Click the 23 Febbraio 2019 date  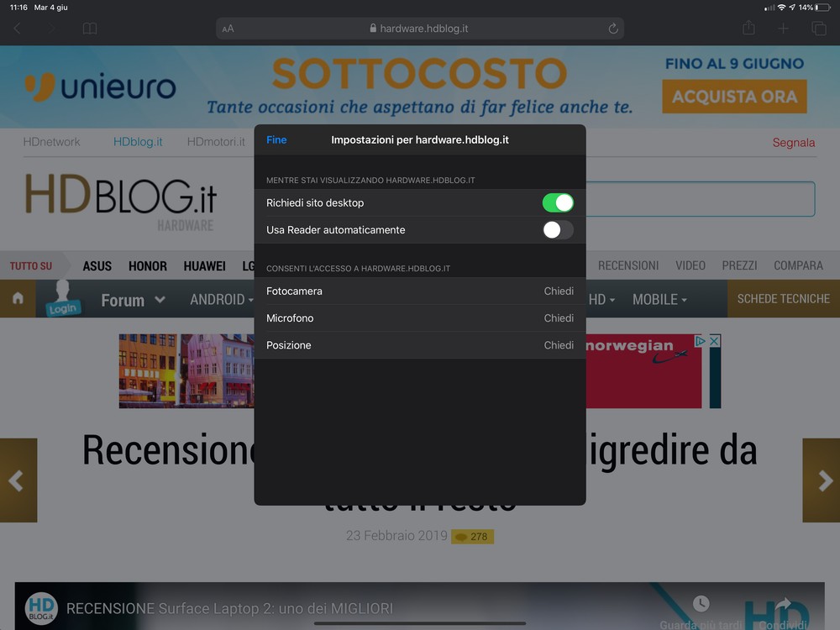coord(396,536)
